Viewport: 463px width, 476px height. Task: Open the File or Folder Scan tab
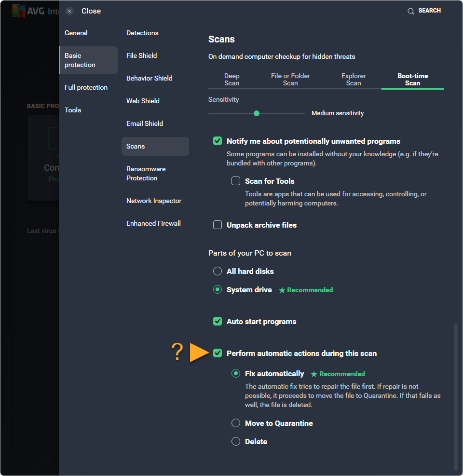(290, 80)
